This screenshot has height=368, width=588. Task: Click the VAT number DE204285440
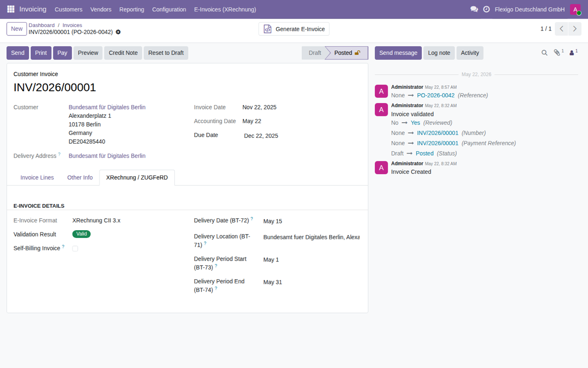(x=87, y=142)
